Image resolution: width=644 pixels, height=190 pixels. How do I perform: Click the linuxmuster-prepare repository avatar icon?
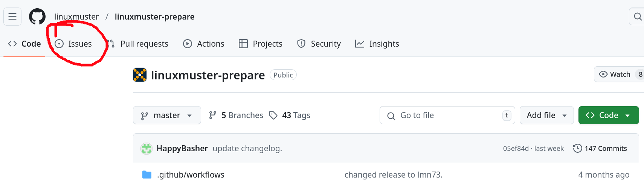[x=140, y=75]
